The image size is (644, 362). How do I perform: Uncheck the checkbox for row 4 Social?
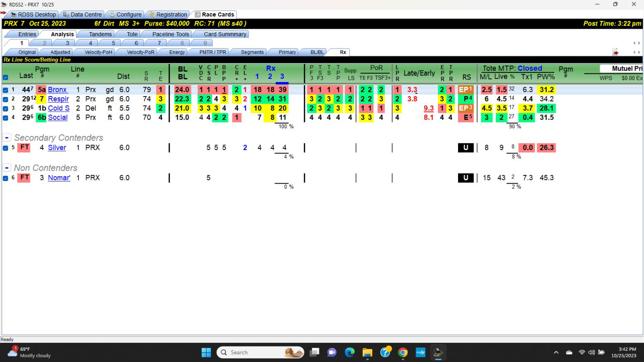pyautogui.click(x=6, y=118)
